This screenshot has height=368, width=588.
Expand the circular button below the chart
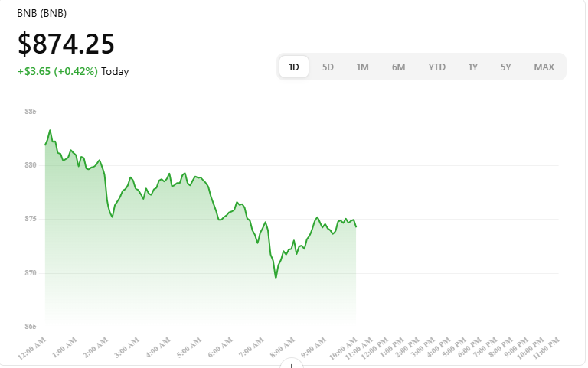(x=292, y=364)
